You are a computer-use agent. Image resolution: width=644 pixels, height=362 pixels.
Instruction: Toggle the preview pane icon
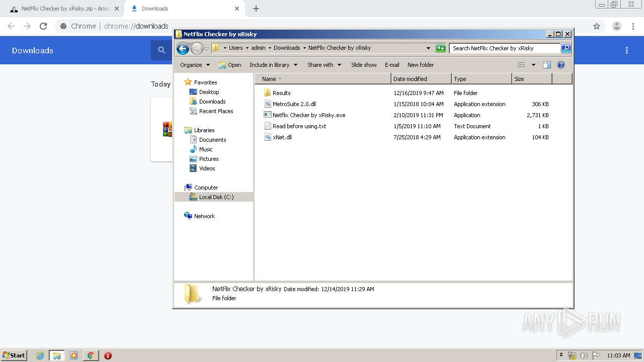547,65
